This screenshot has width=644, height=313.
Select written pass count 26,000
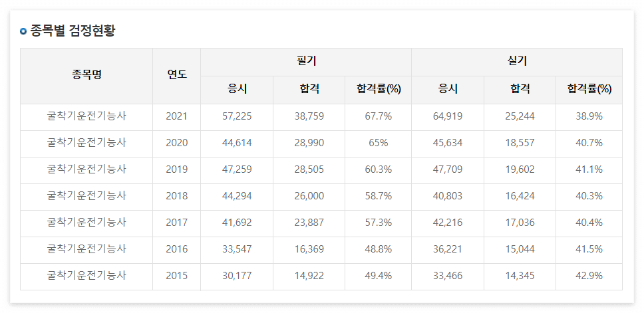[x=309, y=196]
